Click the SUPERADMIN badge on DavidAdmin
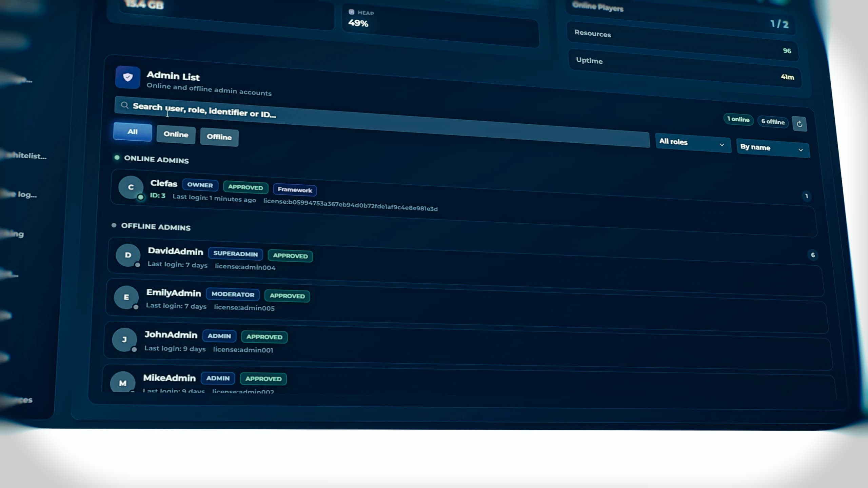Viewport: 868px width, 488px height. pos(235,254)
